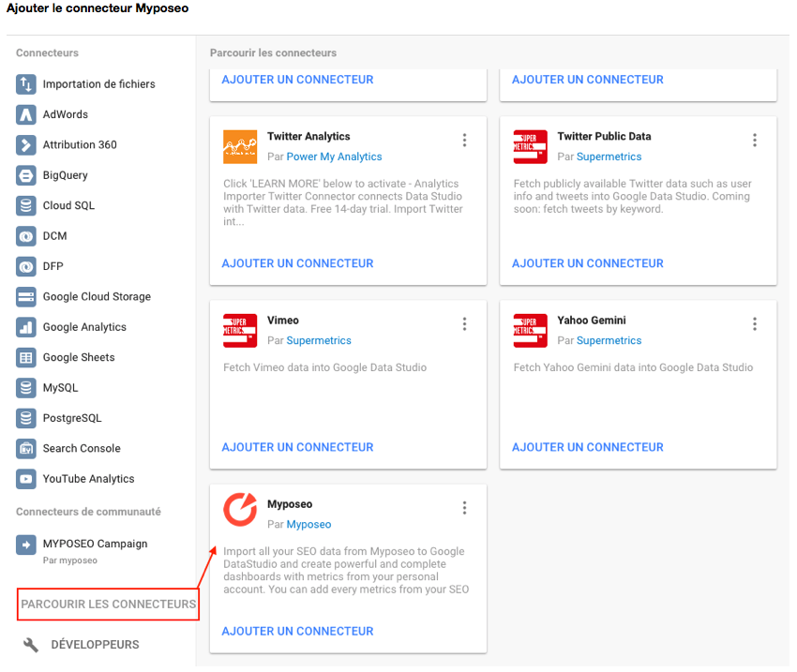
Task: Click the Search Console icon
Action: point(26,449)
